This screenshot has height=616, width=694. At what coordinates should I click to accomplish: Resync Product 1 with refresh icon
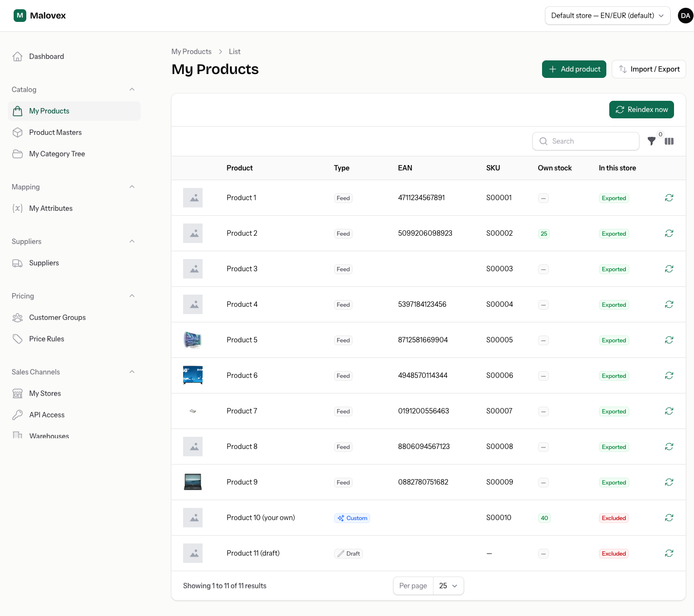coord(669,198)
